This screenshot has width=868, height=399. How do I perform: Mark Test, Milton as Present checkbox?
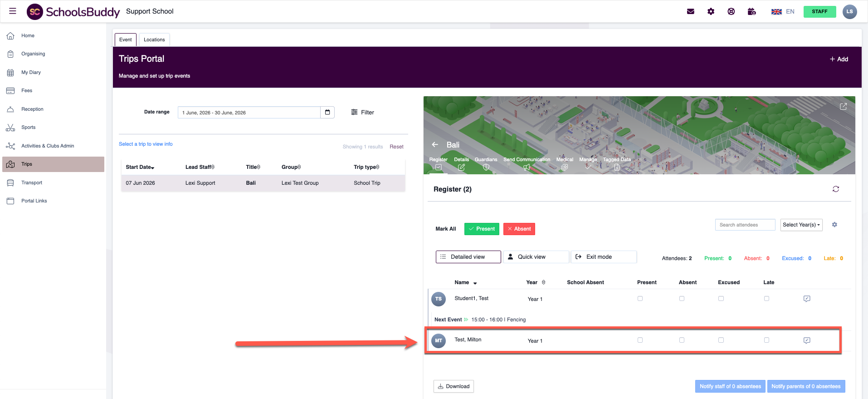[640, 340]
